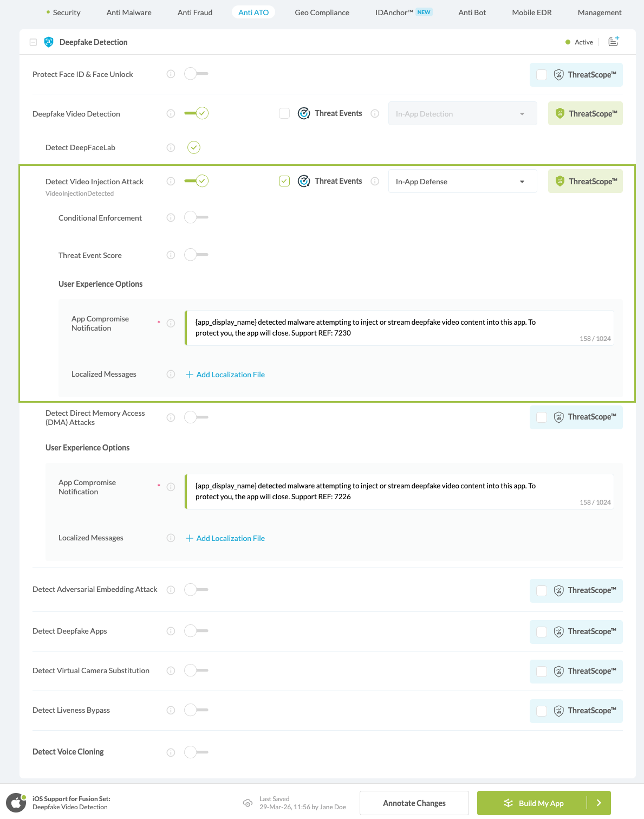Select the ThreatScope badge for Detect Video Injection Attack
Screen dimensions: 644x819
585,181
